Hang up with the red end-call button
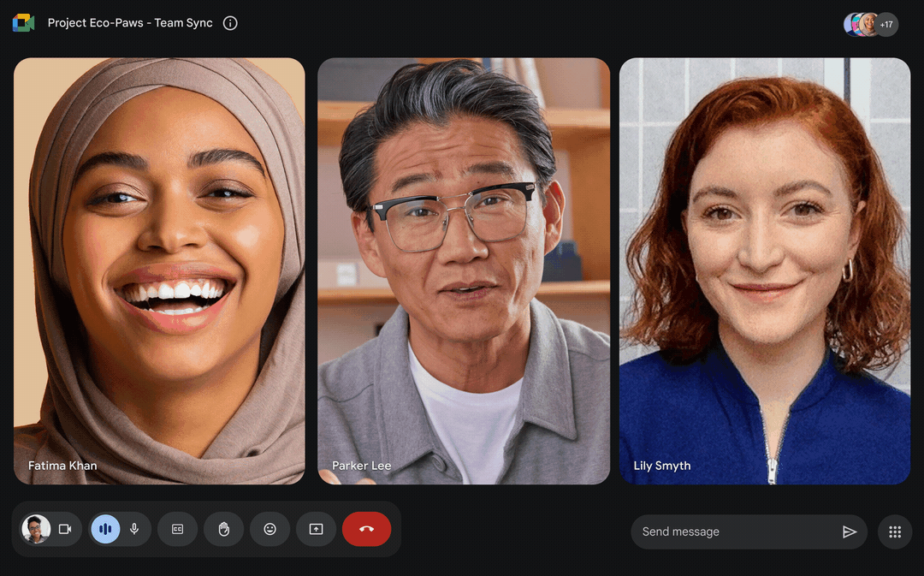 [x=366, y=529]
